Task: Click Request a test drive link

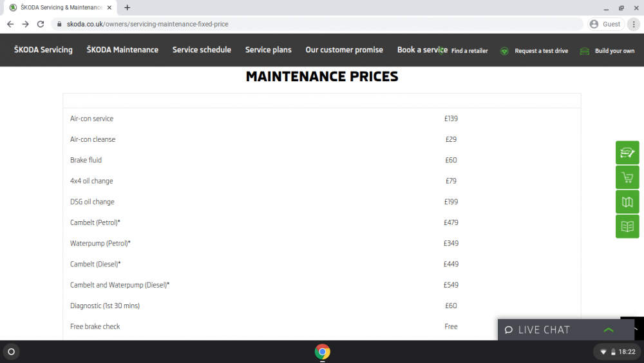Action: [x=542, y=51]
